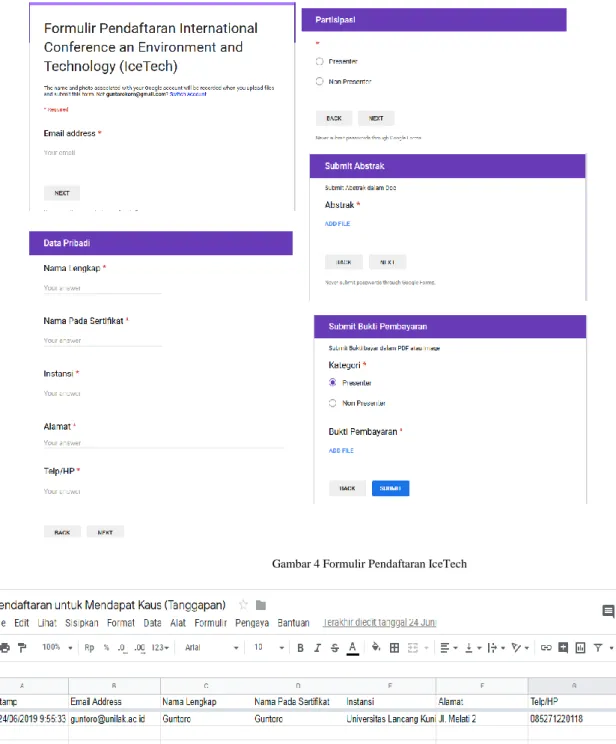The image size is (616, 744).
Task: Open the font size dropdown
Action: (269, 648)
